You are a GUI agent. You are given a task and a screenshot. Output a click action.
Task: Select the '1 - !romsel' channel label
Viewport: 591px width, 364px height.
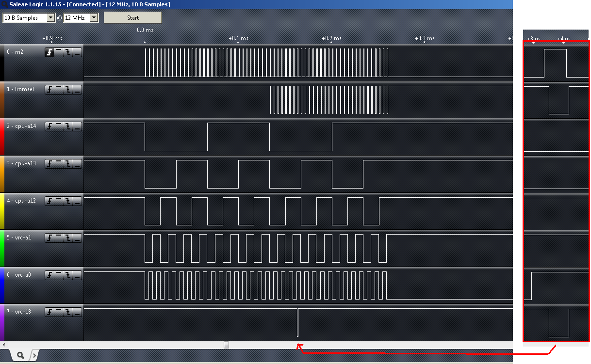[20, 89]
